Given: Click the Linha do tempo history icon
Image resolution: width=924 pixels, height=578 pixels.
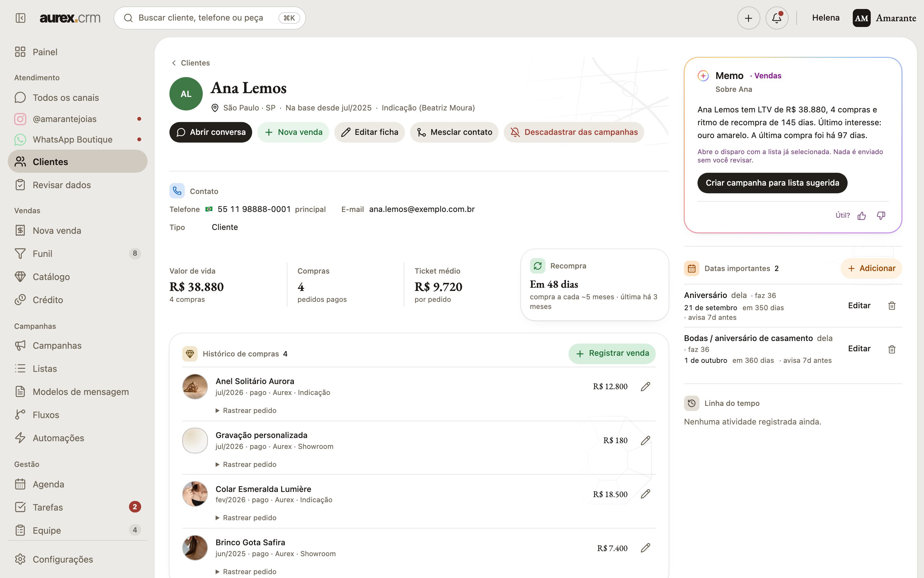Looking at the screenshot, I should click(691, 403).
